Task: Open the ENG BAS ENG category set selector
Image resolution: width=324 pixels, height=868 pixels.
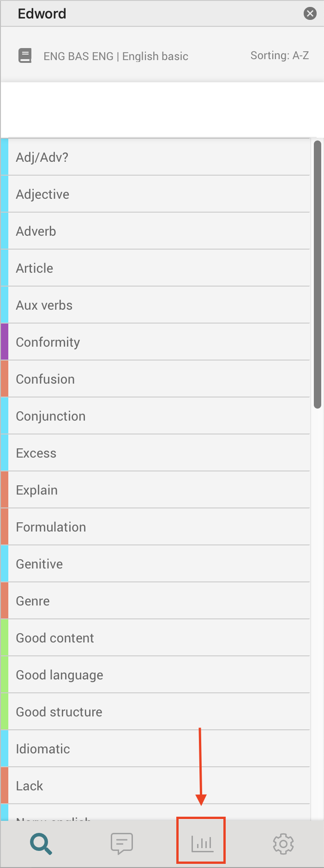Action: point(116,56)
